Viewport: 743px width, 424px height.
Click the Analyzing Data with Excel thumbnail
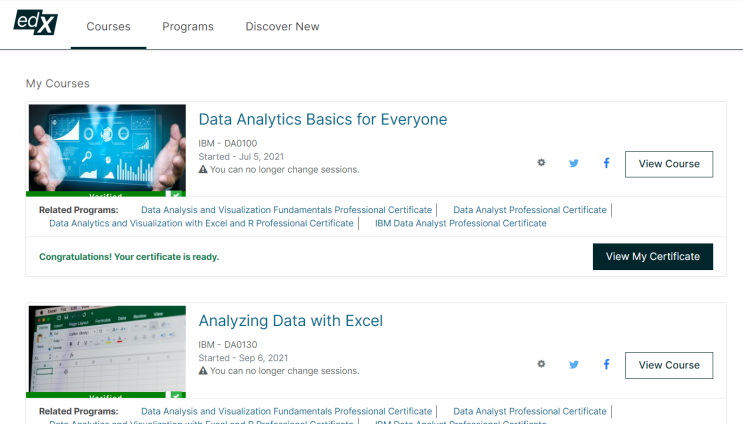(x=107, y=350)
